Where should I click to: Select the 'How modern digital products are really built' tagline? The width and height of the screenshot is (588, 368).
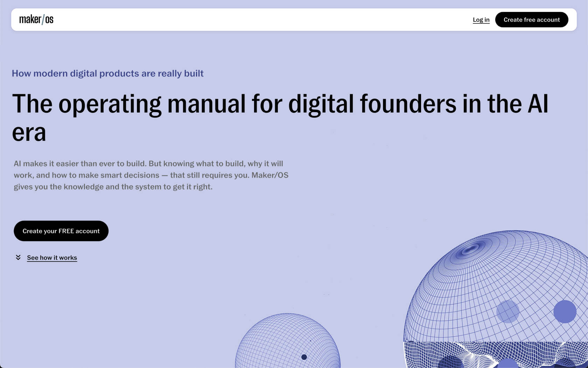click(108, 73)
